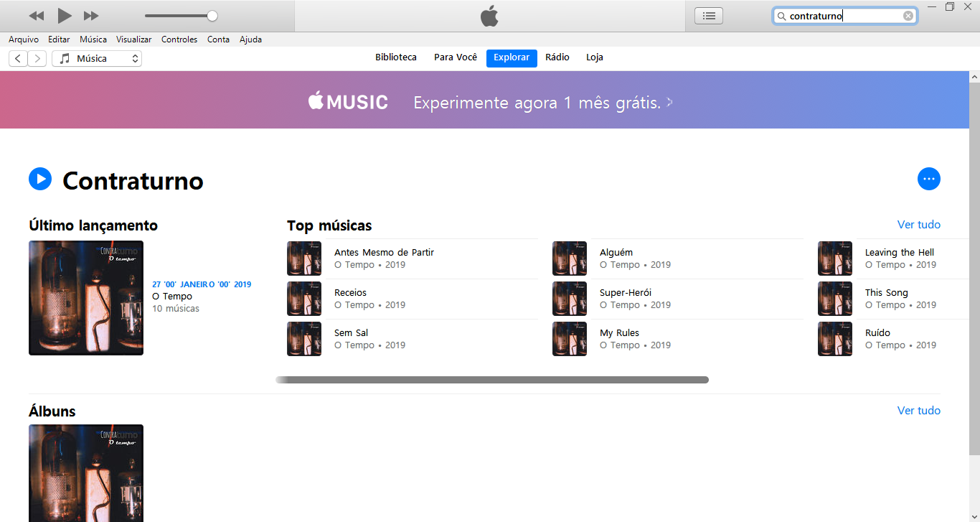Open the O Tempo latest release cover
The image size is (980, 522).
click(x=86, y=298)
